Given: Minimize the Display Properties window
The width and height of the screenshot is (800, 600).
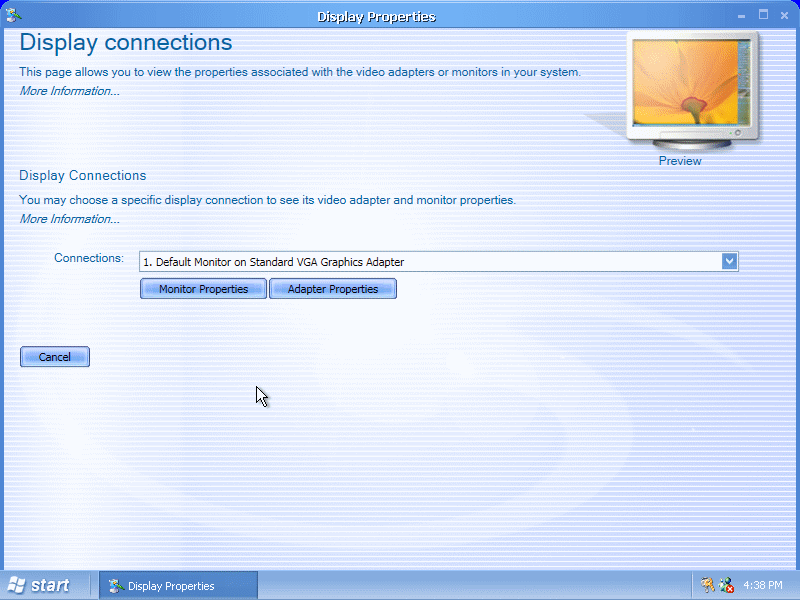Looking at the screenshot, I should coord(741,16).
